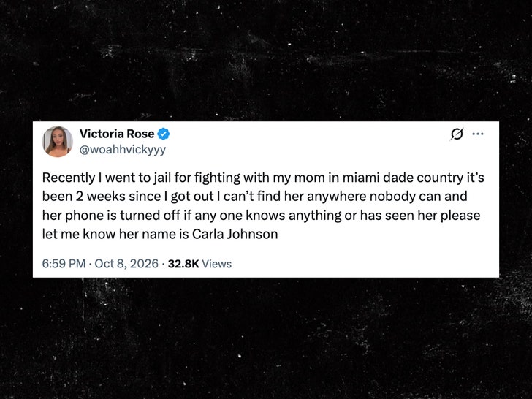
Task: Click the Victoria Rose display name
Action: [x=117, y=134]
